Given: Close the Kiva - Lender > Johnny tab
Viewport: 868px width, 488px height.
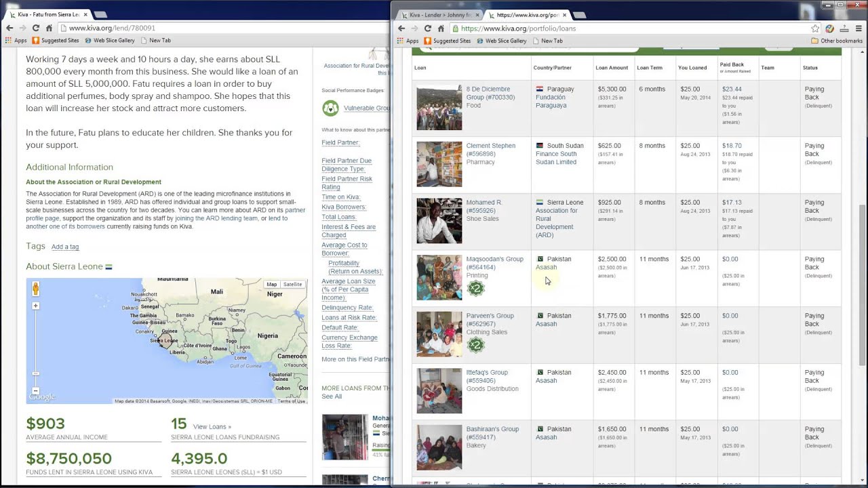Looking at the screenshot, I should 477,14.
